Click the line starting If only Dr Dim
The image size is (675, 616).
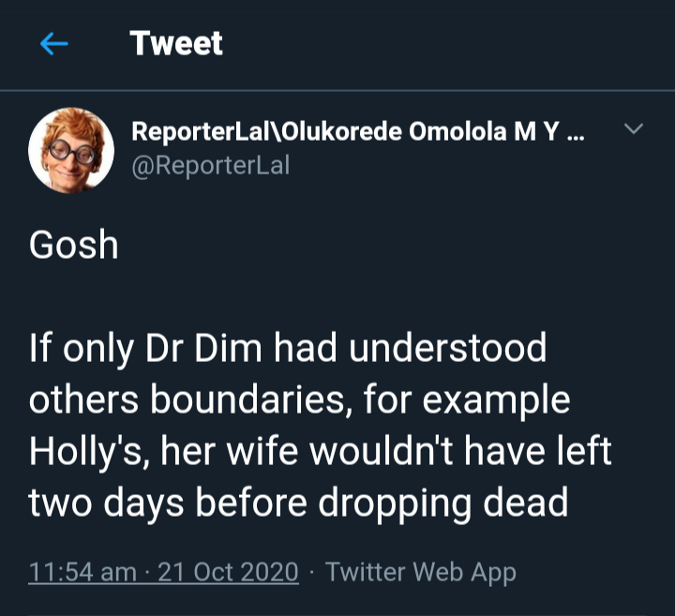[x=288, y=349]
